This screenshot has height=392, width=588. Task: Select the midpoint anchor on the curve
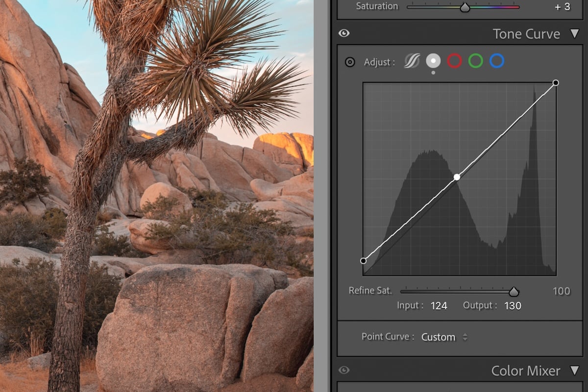tap(457, 178)
